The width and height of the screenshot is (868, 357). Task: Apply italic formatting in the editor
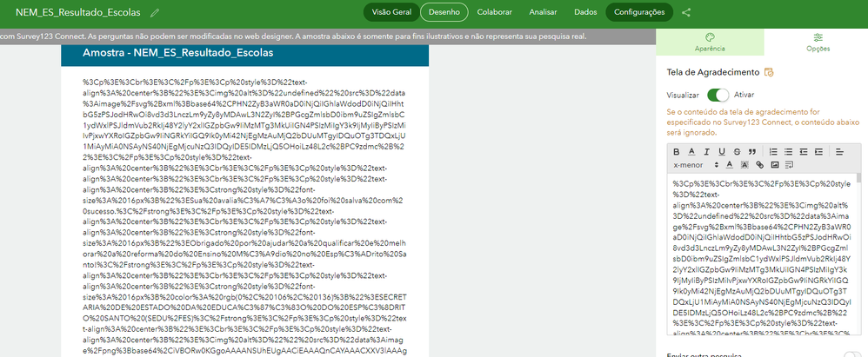pyautogui.click(x=707, y=151)
